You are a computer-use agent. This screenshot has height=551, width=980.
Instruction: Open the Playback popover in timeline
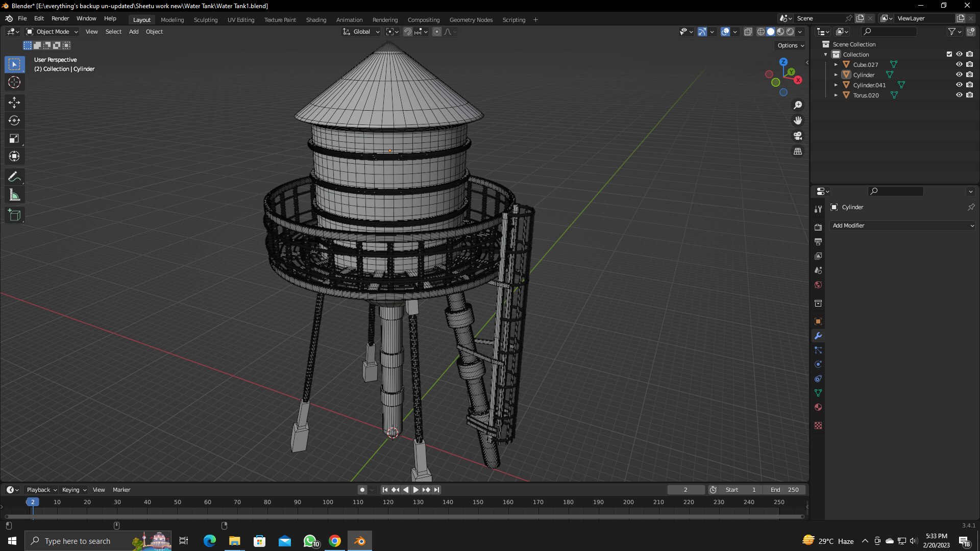click(41, 490)
